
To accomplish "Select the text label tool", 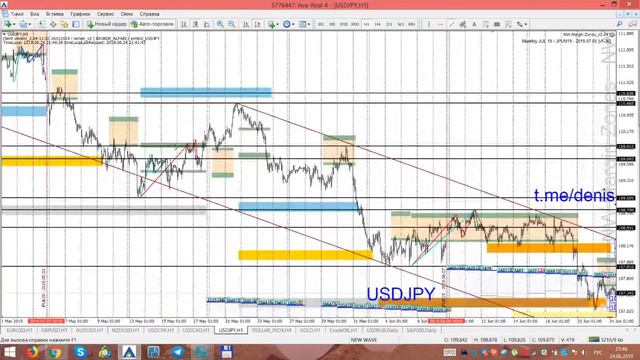I will pos(486,24).
